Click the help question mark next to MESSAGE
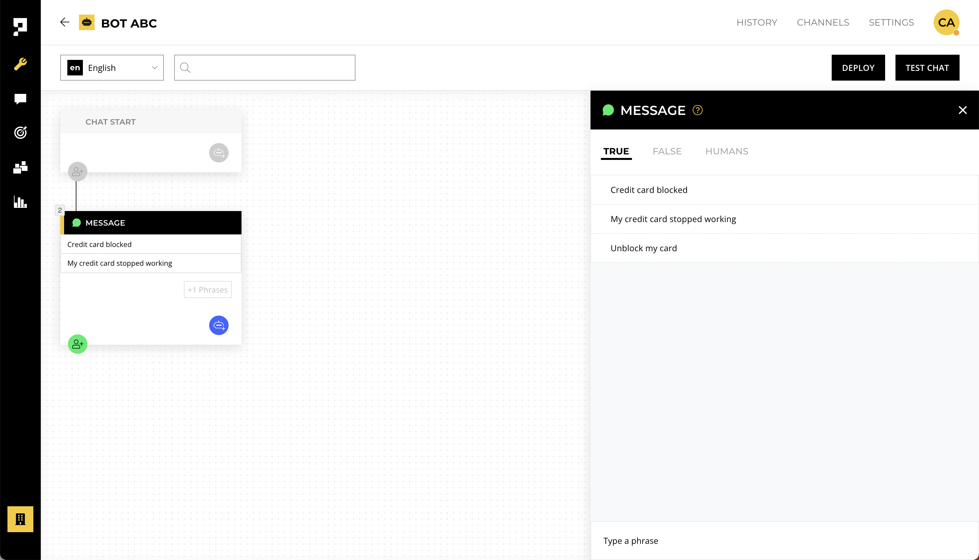The width and height of the screenshot is (979, 560). pyautogui.click(x=697, y=110)
